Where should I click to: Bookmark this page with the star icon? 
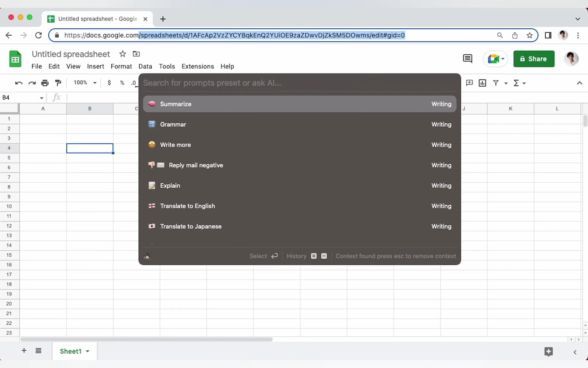click(529, 35)
